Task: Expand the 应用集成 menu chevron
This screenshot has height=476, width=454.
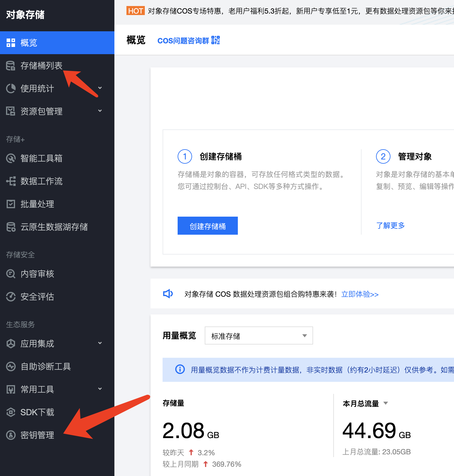Action: coord(100,343)
